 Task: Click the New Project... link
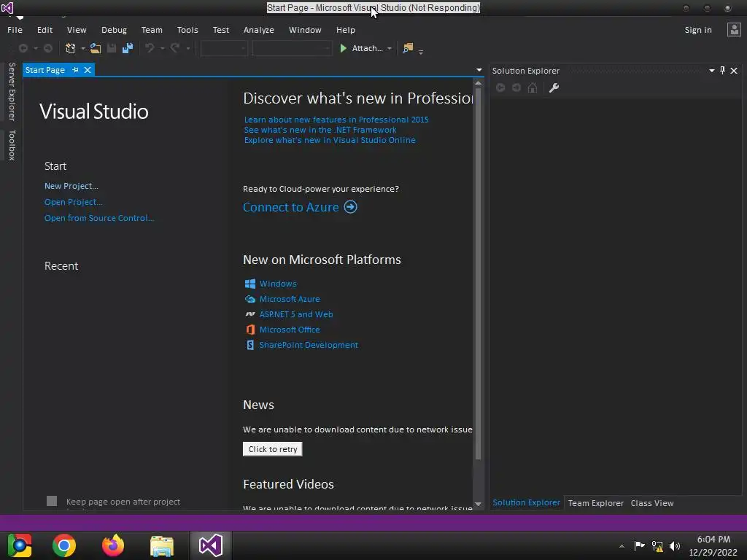click(71, 186)
